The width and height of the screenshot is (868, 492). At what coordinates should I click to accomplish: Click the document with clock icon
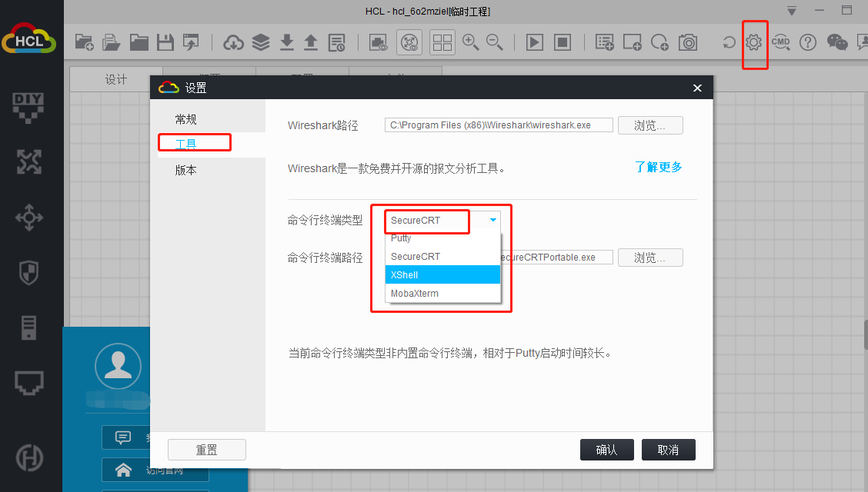pyautogui.click(x=336, y=42)
